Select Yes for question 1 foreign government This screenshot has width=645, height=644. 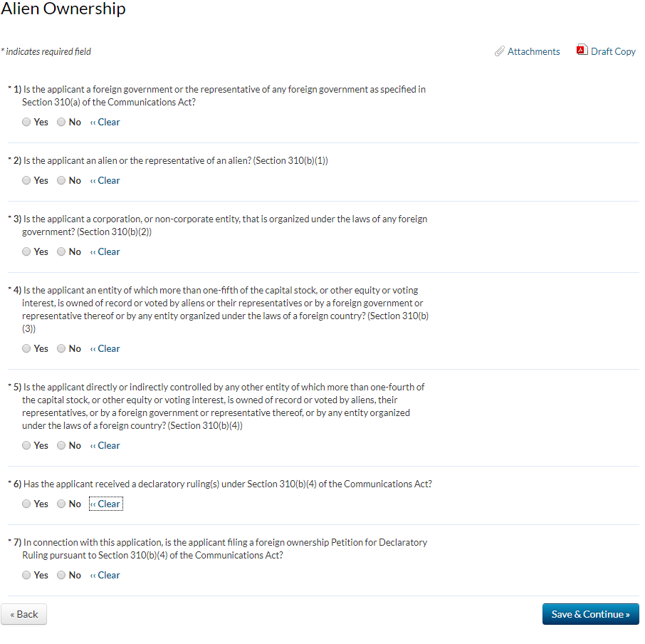point(26,122)
